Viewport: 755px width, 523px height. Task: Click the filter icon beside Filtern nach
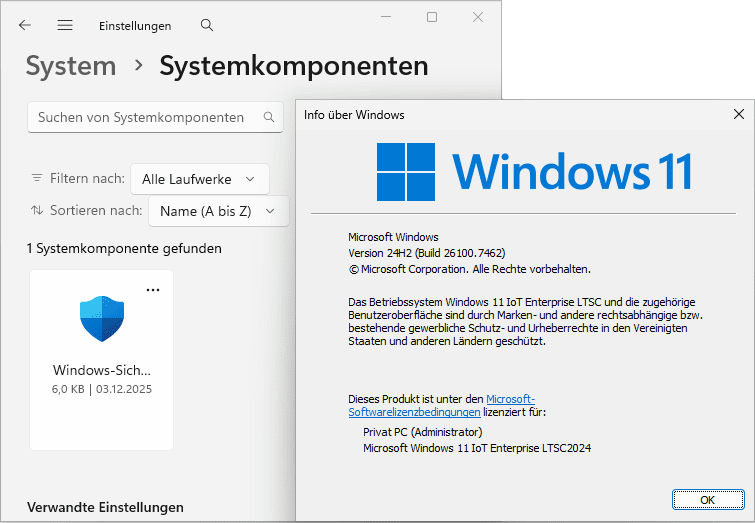click(x=37, y=178)
